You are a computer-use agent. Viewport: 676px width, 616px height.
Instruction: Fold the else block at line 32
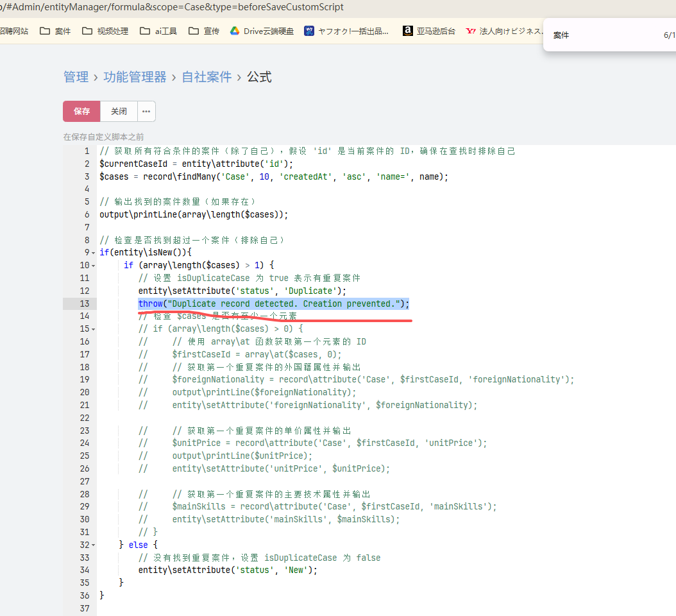click(x=93, y=545)
